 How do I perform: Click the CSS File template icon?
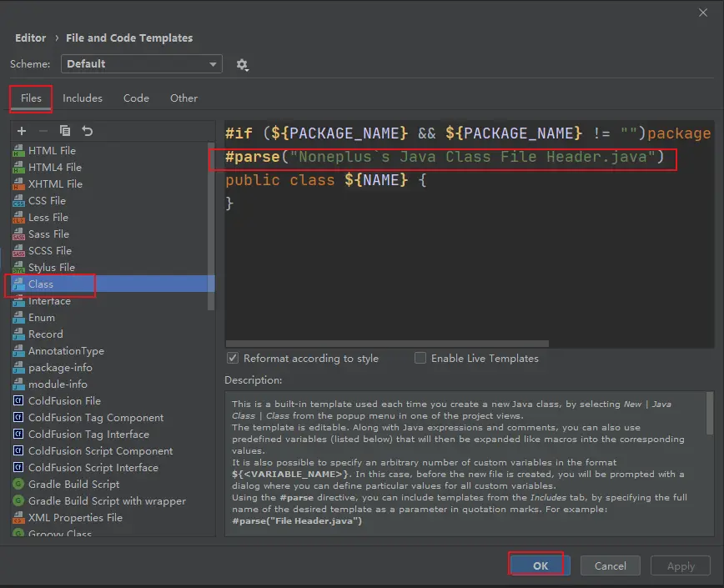pyautogui.click(x=18, y=201)
